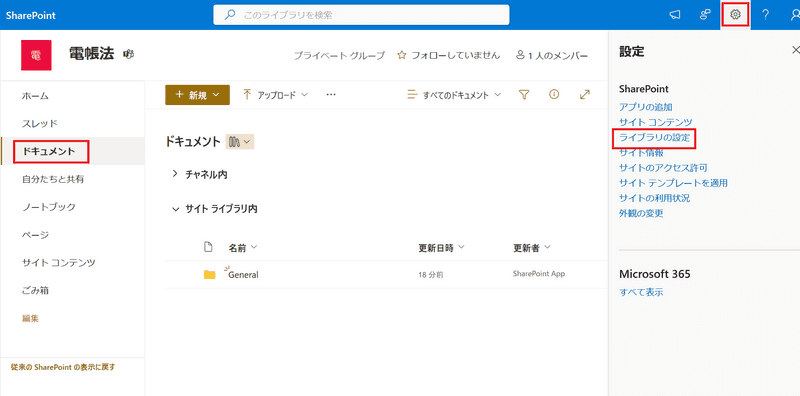Expand content with the diagonal arrows icon
800x396 pixels.
coord(585,94)
